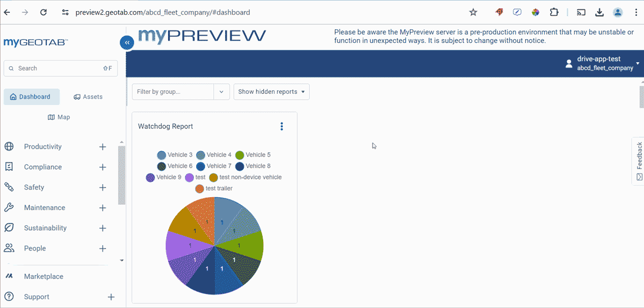Open Watchdog Report three-dot options menu
This screenshot has height=308, width=644.
pos(281,126)
